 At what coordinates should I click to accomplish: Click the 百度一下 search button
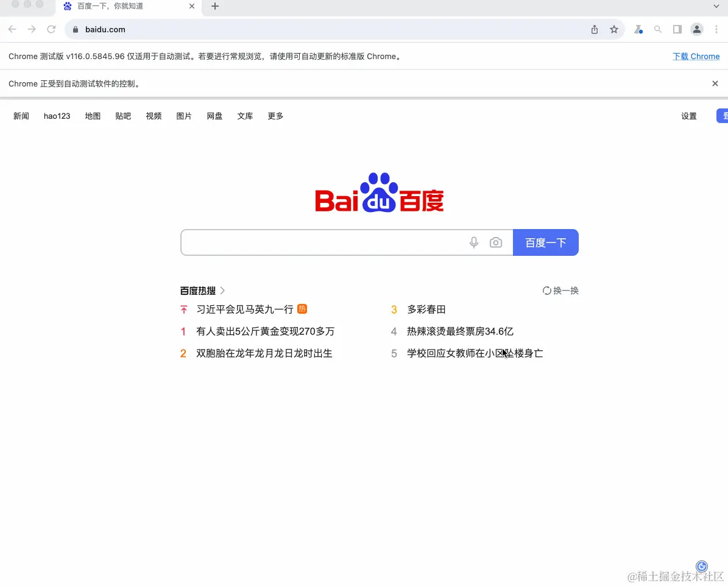pos(546,242)
